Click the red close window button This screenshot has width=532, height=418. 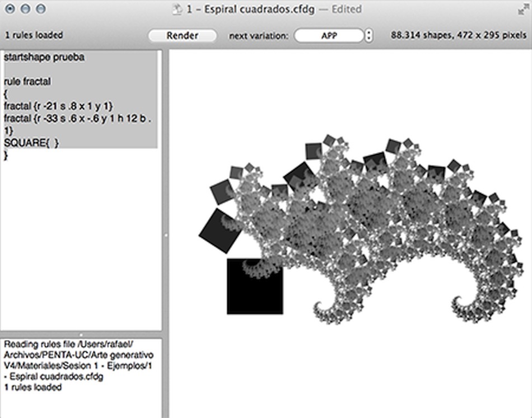coord(10,9)
